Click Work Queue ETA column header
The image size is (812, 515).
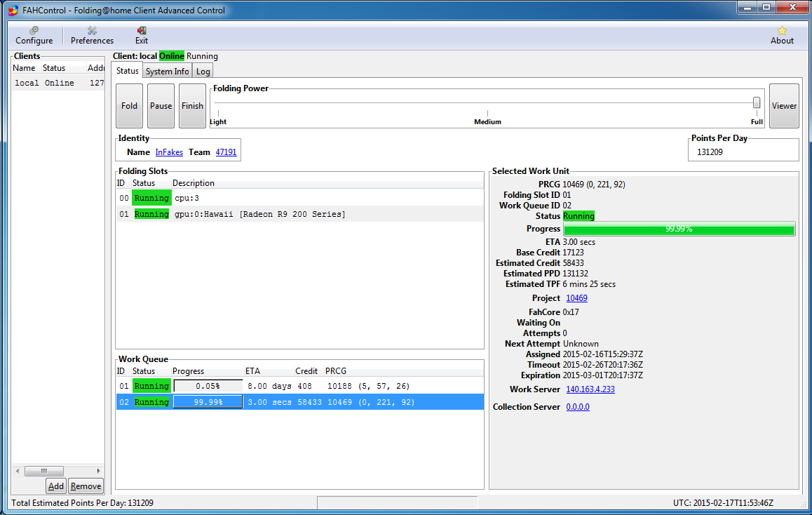[269, 371]
